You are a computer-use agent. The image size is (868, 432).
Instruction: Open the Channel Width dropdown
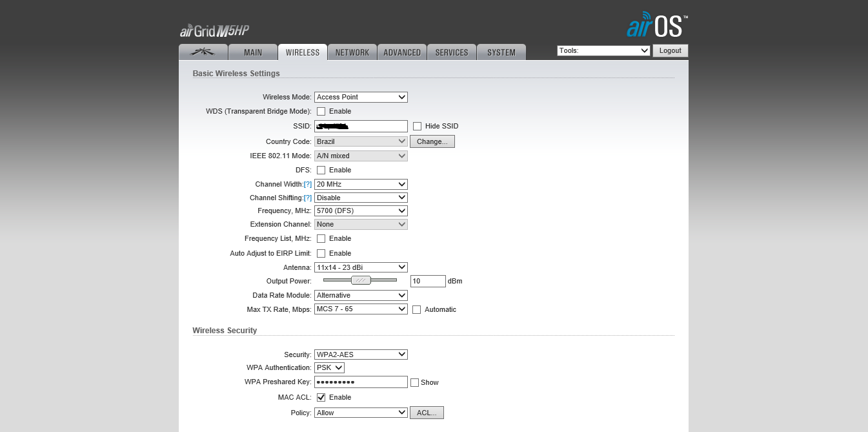point(361,184)
